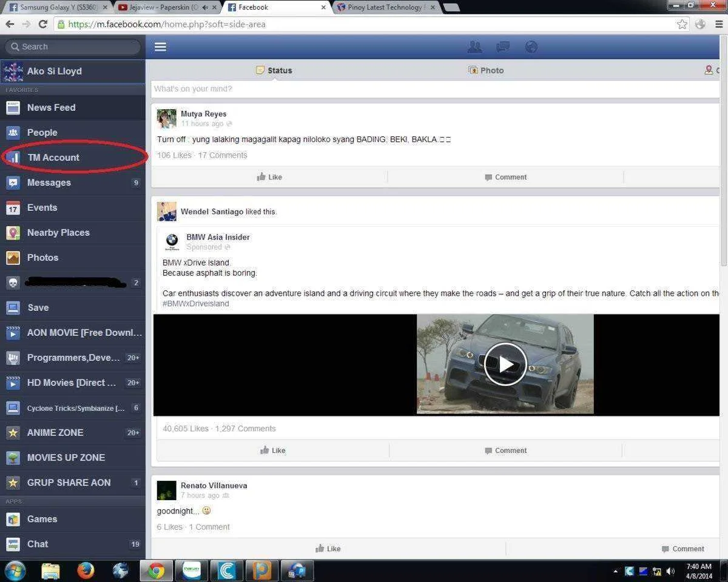
Task: Open Chrome icon on the taskbar
Action: [x=157, y=570]
